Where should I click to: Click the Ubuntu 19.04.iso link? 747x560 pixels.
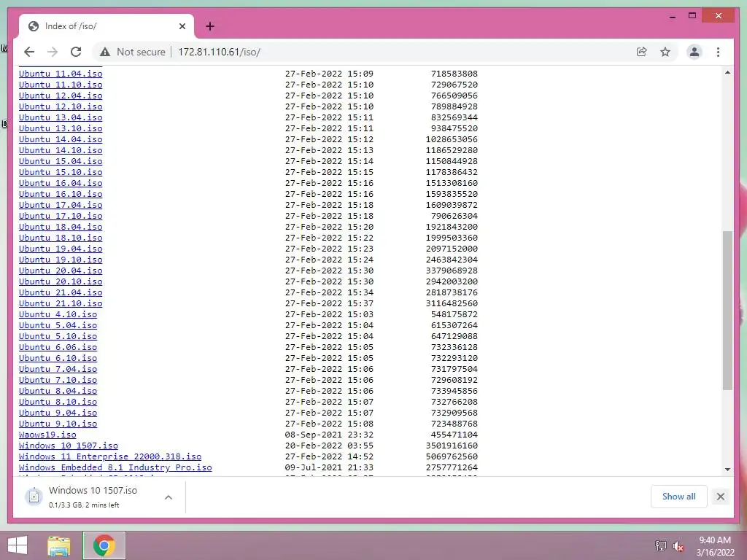(61, 249)
